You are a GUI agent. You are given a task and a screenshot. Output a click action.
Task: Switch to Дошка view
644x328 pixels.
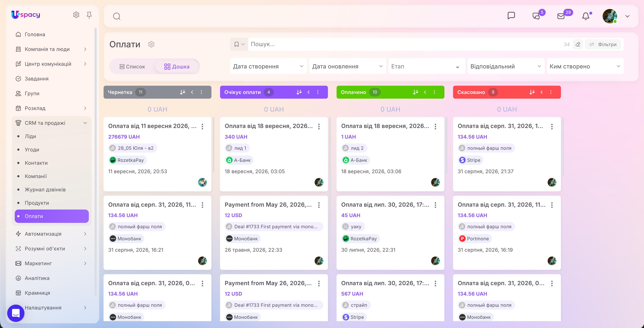177,67
